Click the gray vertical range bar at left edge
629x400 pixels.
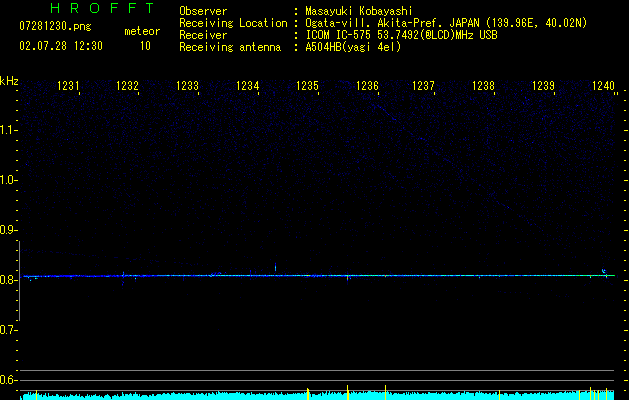tap(20, 281)
